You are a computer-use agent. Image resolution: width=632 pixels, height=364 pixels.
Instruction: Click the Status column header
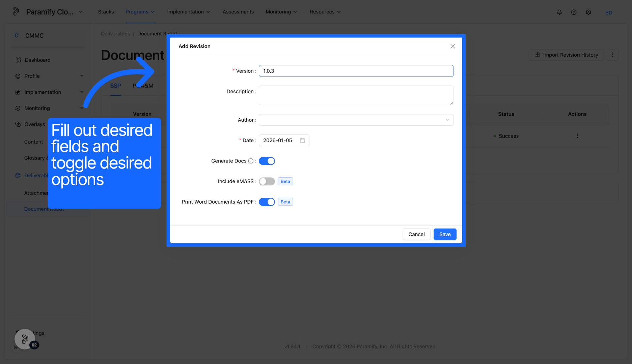coord(506,114)
